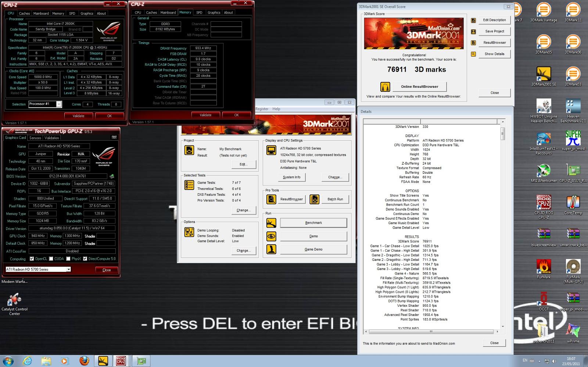Viewport: 588px width, 367px height.
Task: Open Internet Explorer from taskbar
Action: (x=27, y=361)
